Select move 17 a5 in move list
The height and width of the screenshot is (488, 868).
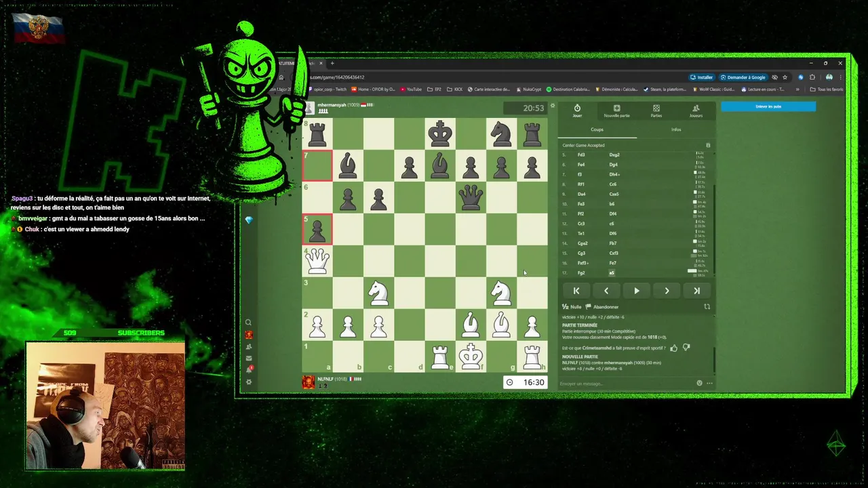[612, 272]
